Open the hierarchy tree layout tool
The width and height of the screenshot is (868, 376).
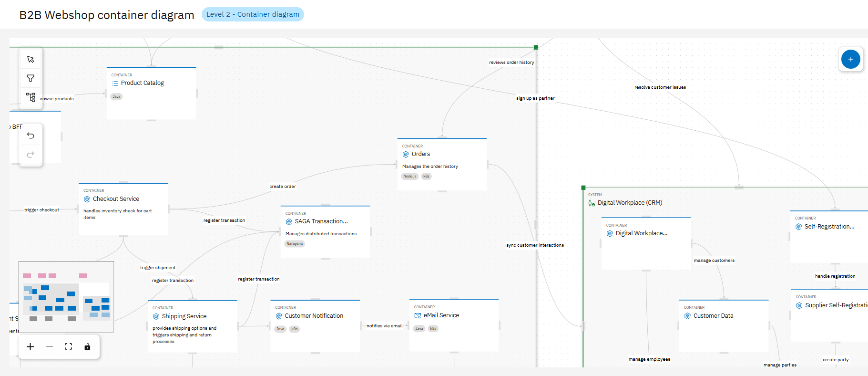[x=31, y=97]
